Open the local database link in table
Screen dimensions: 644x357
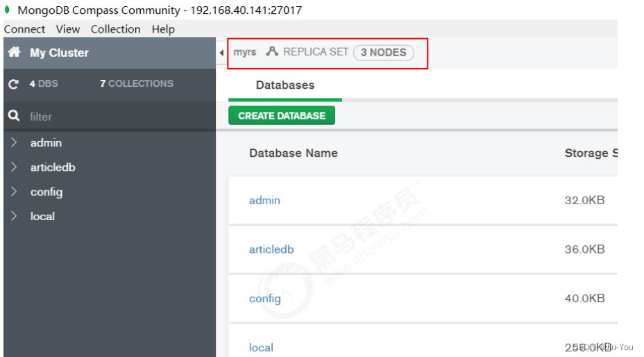tap(261, 347)
